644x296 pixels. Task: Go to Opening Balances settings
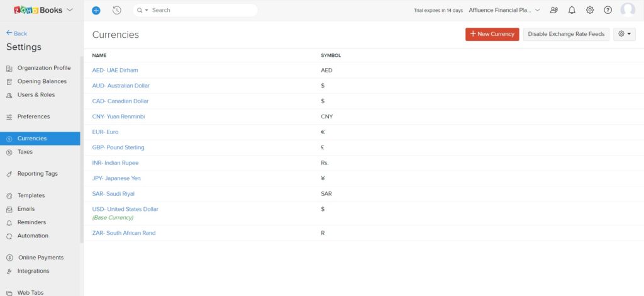point(42,81)
